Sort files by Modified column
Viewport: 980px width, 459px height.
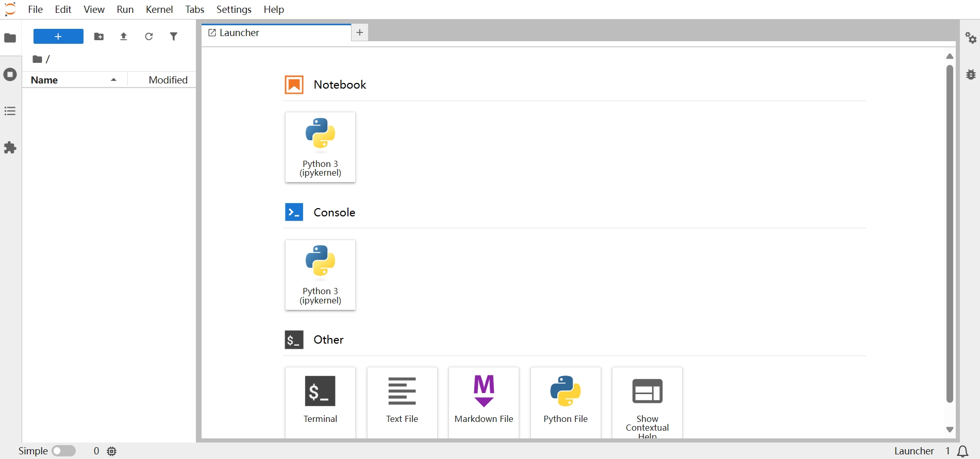168,80
